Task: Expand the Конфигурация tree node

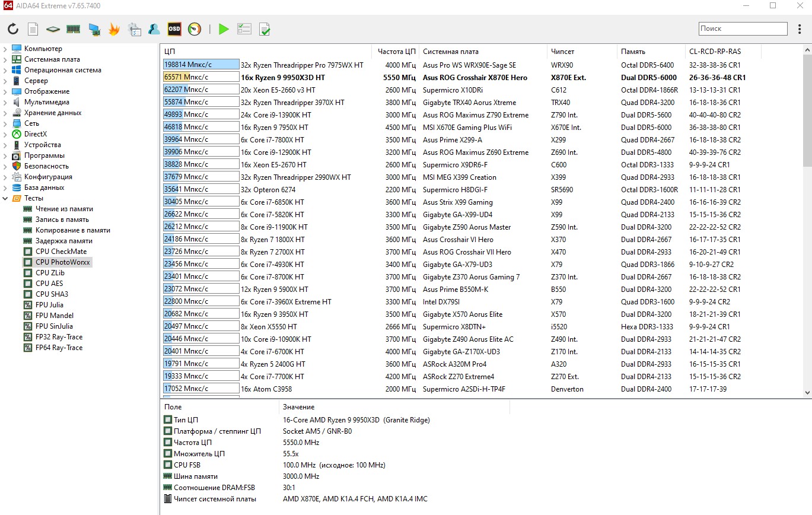Action: click(x=5, y=177)
